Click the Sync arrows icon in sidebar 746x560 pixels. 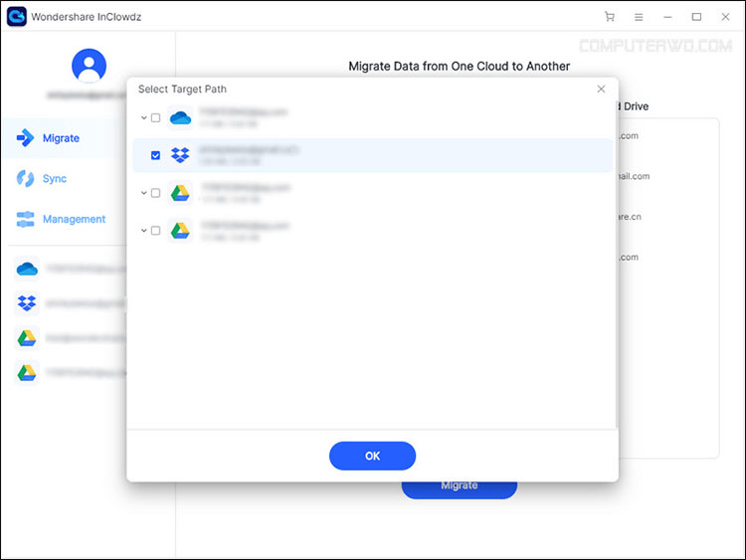[25, 178]
